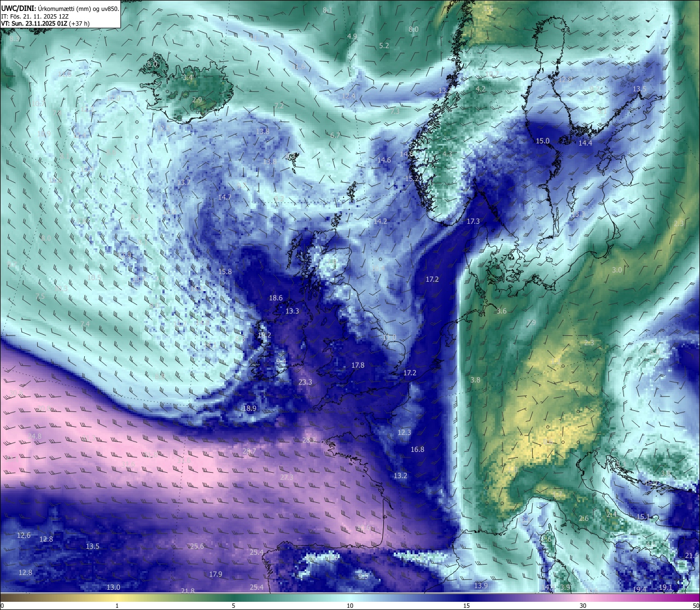Click the legend tick labeled 1
The width and height of the screenshot is (700, 610).
117,606
